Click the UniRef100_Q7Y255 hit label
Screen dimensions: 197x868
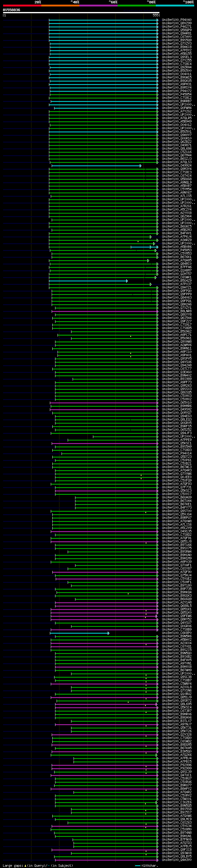point(177,60)
